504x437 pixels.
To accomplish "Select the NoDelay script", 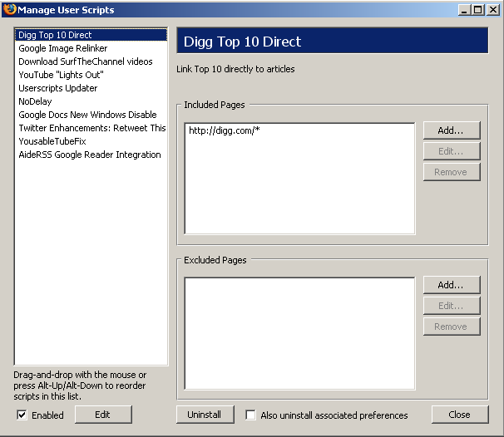I will [x=91, y=101].
